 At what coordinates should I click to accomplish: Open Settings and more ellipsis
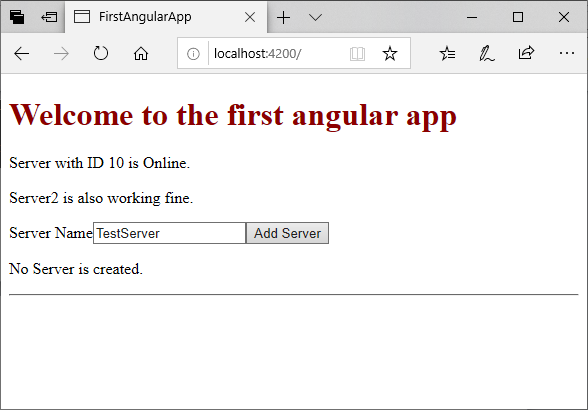click(567, 53)
